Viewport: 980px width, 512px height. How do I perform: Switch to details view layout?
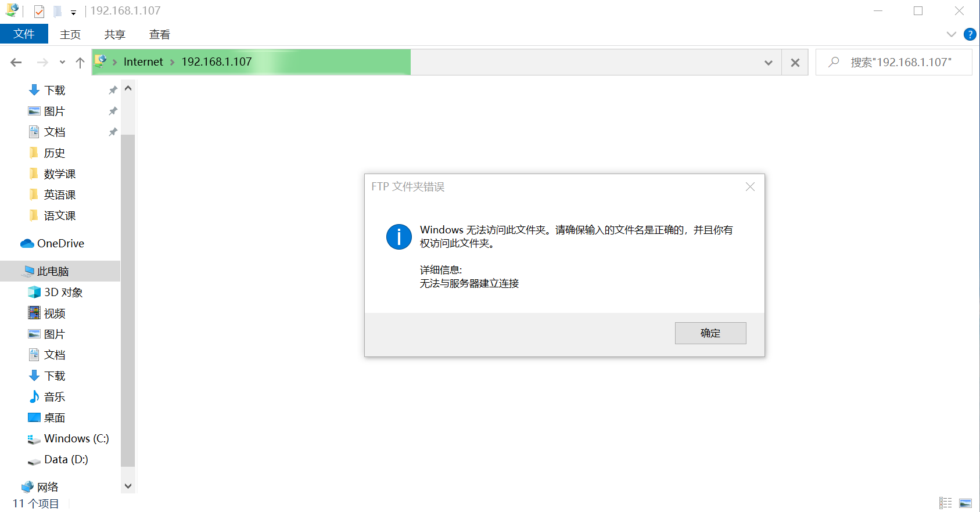click(946, 503)
